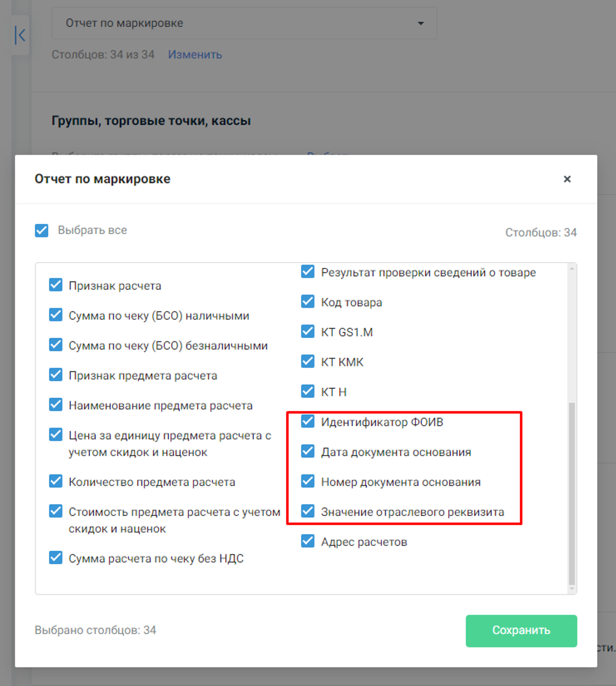616x686 pixels.
Task: Close the Отчет по маркировке dialog
Action: click(567, 179)
